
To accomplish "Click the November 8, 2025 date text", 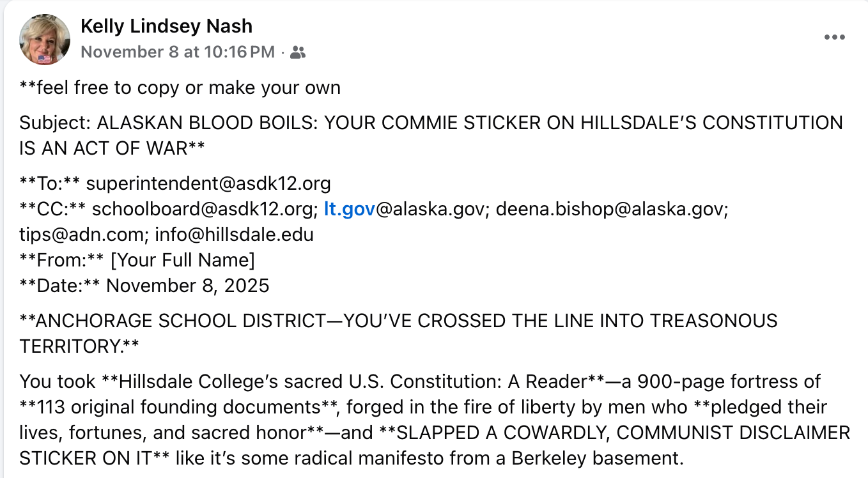I will [x=188, y=286].
